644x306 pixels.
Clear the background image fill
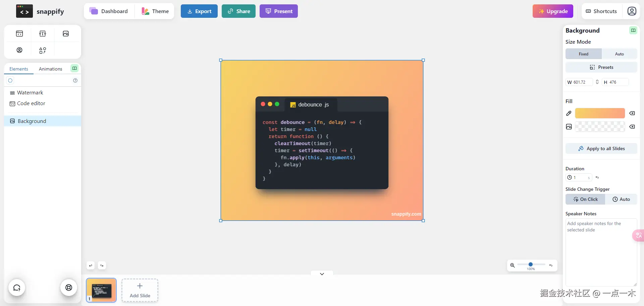click(x=632, y=127)
